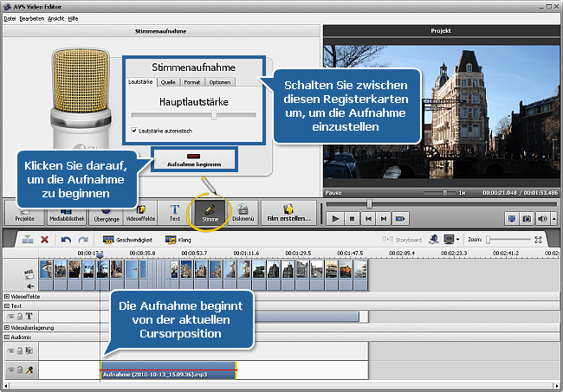Toggle eye visibility of the voice recording track
Screen dimensions: 563x392
13,370
